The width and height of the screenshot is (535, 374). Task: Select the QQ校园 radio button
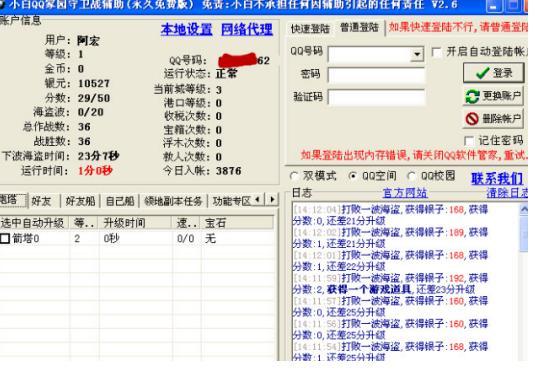click(x=412, y=176)
